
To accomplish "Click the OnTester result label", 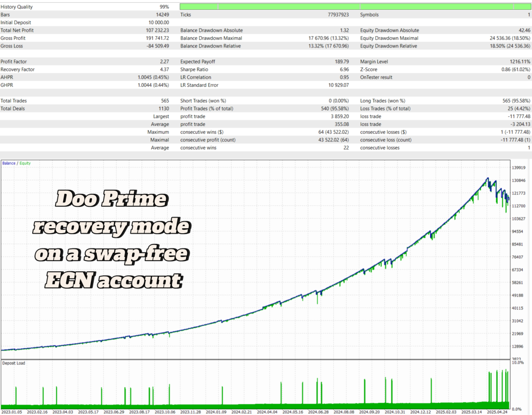I will pyautogui.click(x=376, y=77).
